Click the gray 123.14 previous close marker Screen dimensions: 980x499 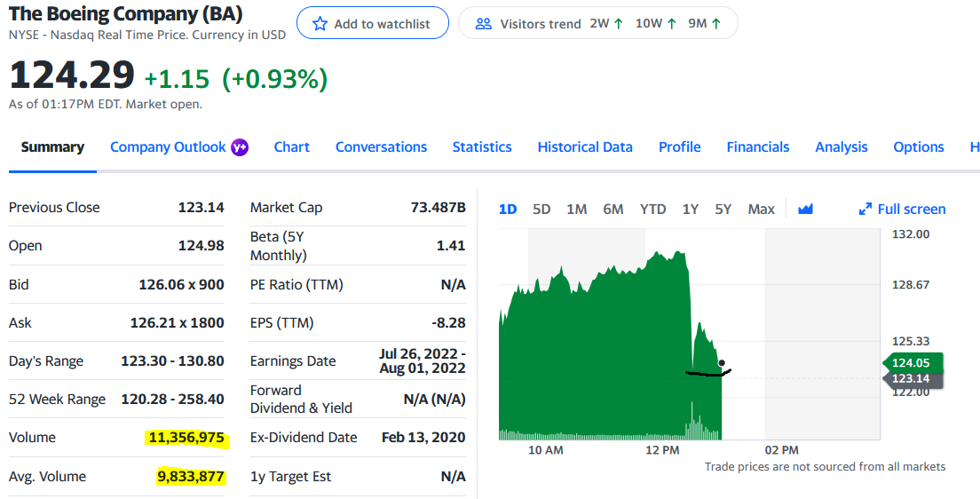[913, 378]
